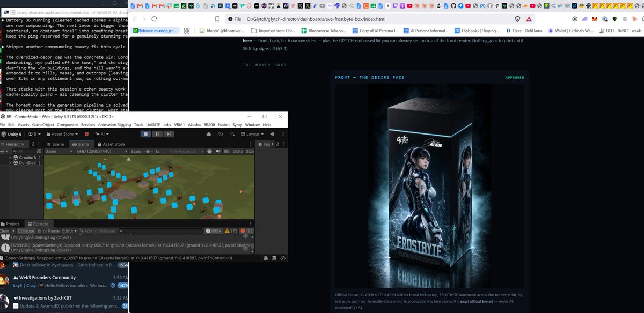Adjust the Game view Scale slider
The image size is (644, 313).
[148, 151]
